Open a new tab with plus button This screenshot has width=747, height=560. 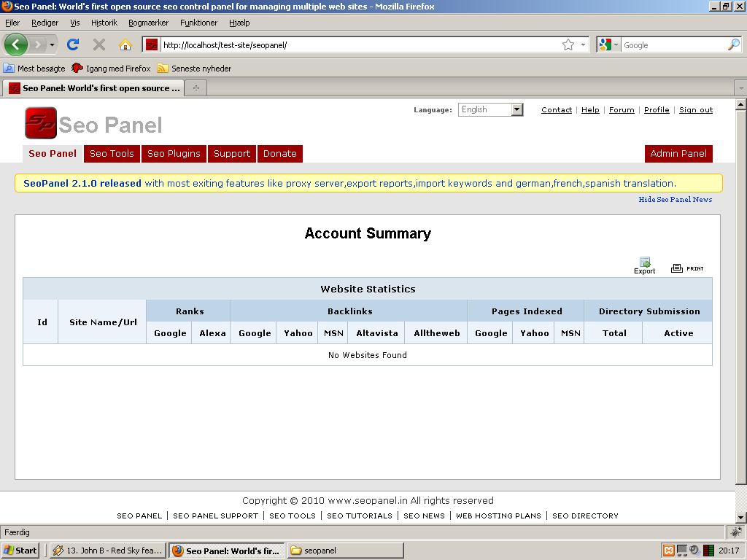pos(196,88)
